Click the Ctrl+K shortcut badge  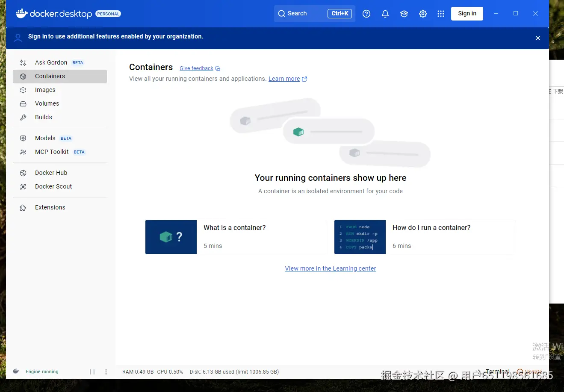(340, 14)
